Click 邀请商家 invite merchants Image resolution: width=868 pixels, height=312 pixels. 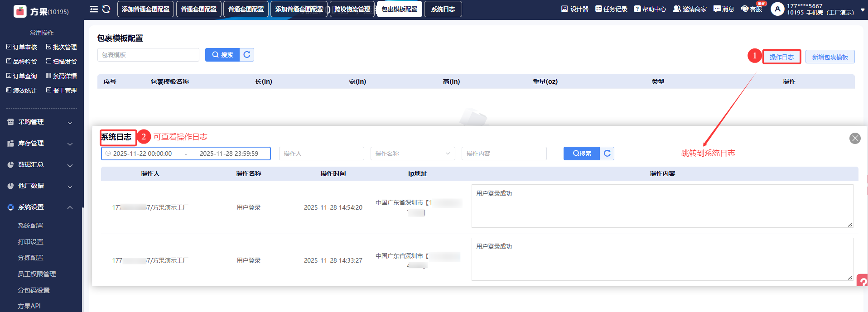[x=690, y=9]
